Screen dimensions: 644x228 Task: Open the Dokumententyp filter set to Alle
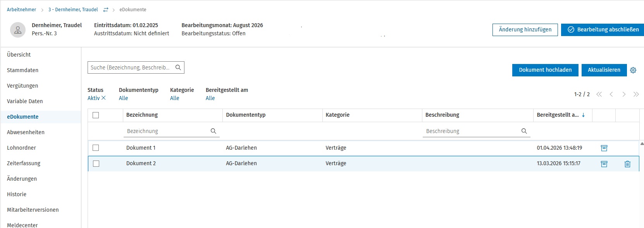124,98
